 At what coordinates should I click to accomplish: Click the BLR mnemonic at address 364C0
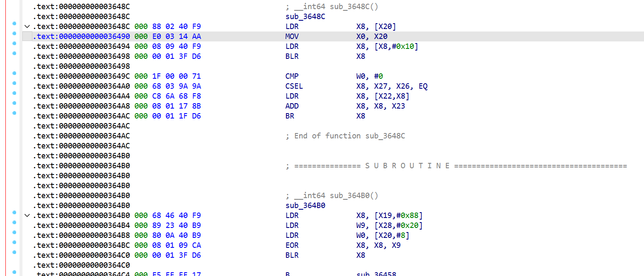(292, 255)
